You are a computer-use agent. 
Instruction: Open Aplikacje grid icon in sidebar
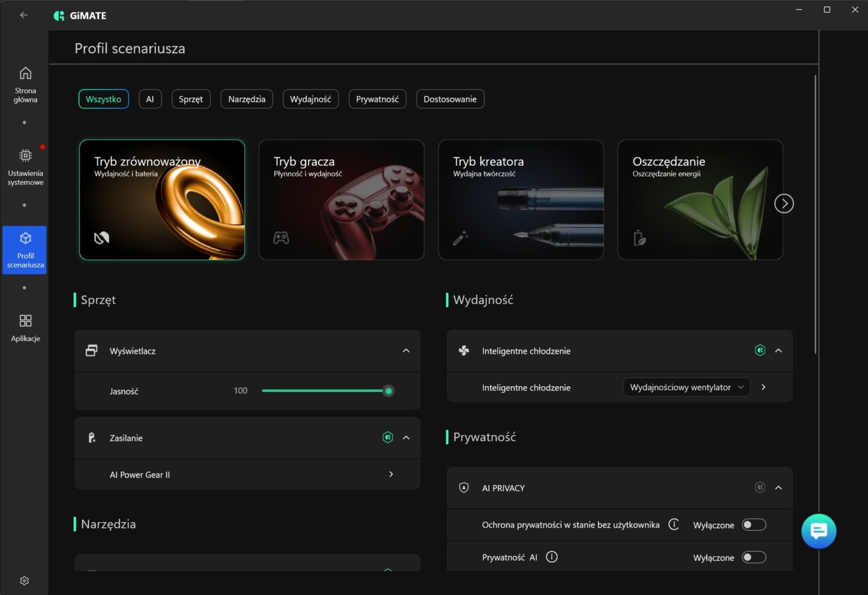coord(25,321)
